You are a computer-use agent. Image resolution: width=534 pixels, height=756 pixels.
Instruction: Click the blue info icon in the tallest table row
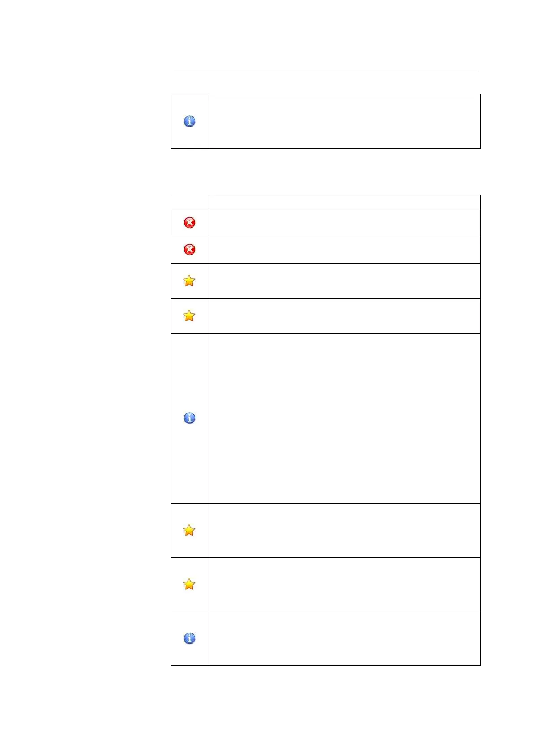pyautogui.click(x=189, y=418)
